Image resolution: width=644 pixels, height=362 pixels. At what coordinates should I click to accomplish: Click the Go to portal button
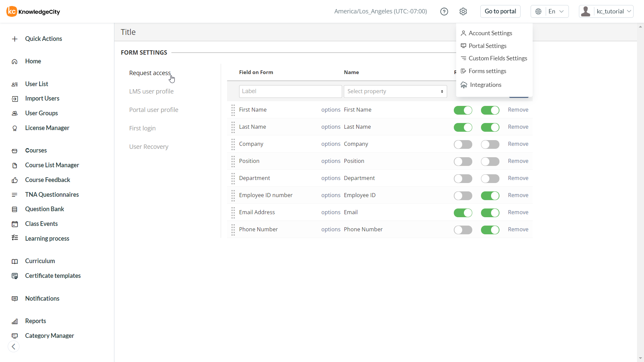pos(500,11)
